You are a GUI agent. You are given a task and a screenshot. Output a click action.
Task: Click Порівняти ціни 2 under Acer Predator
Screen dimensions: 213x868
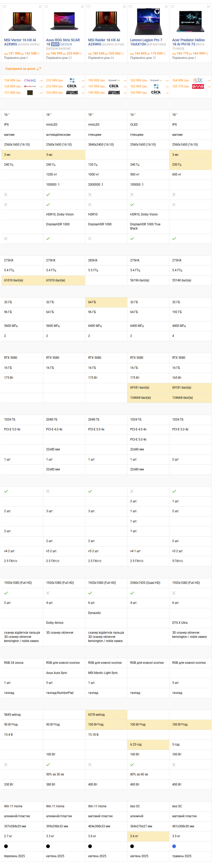[x=184, y=58]
